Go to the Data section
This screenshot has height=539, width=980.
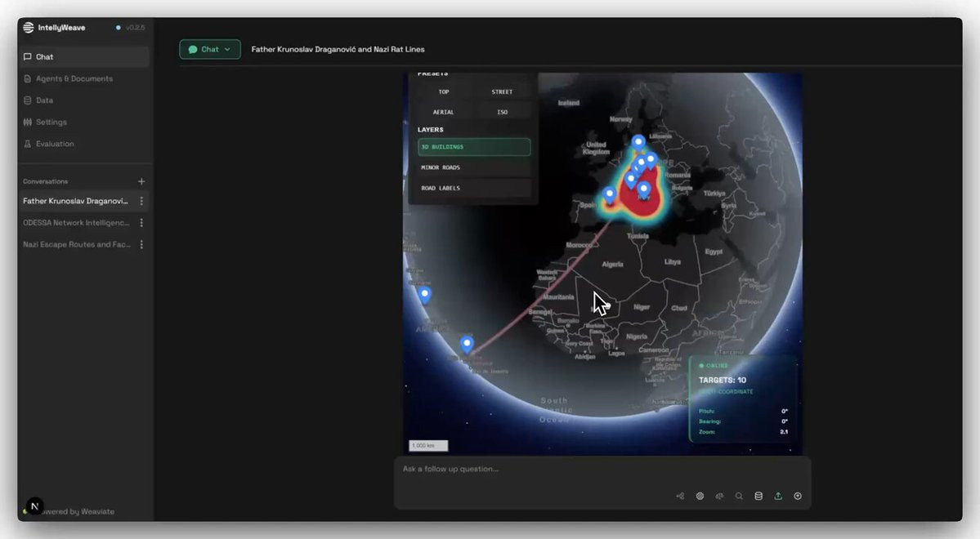pyautogui.click(x=83, y=100)
